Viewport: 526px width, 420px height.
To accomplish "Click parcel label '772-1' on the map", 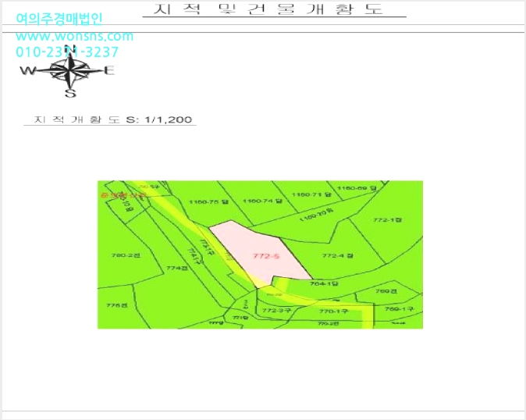I will click(387, 220).
